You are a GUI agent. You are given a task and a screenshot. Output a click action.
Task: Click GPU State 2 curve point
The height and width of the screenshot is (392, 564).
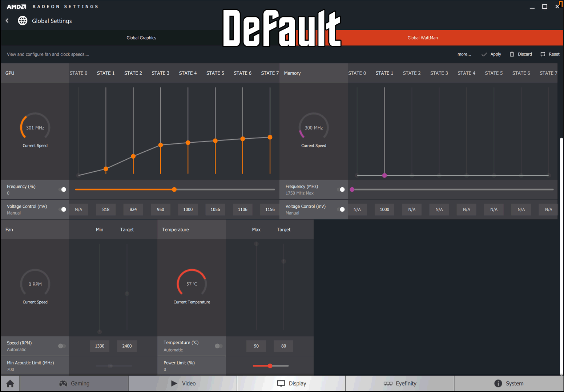pyautogui.click(x=133, y=156)
